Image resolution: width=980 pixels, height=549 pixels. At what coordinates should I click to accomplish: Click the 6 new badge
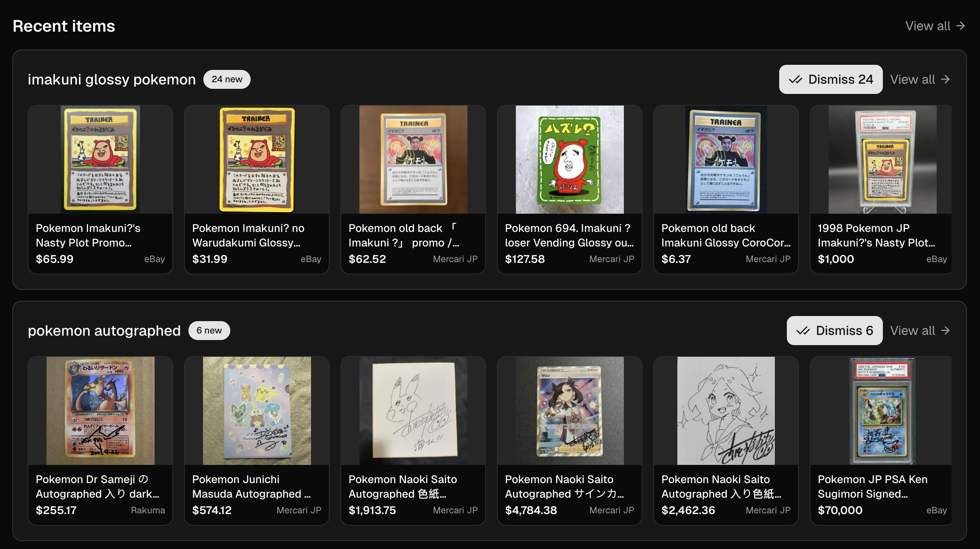click(x=209, y=331)
